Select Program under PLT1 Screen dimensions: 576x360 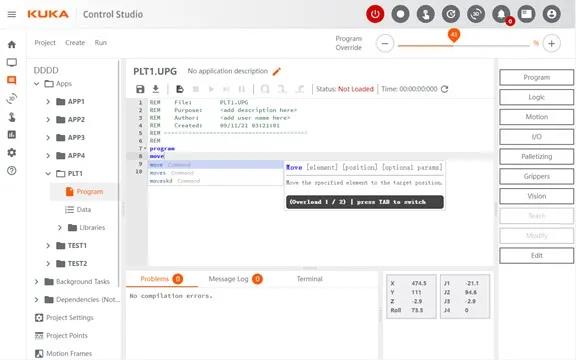pyautogui.click(x=84, y=191)
